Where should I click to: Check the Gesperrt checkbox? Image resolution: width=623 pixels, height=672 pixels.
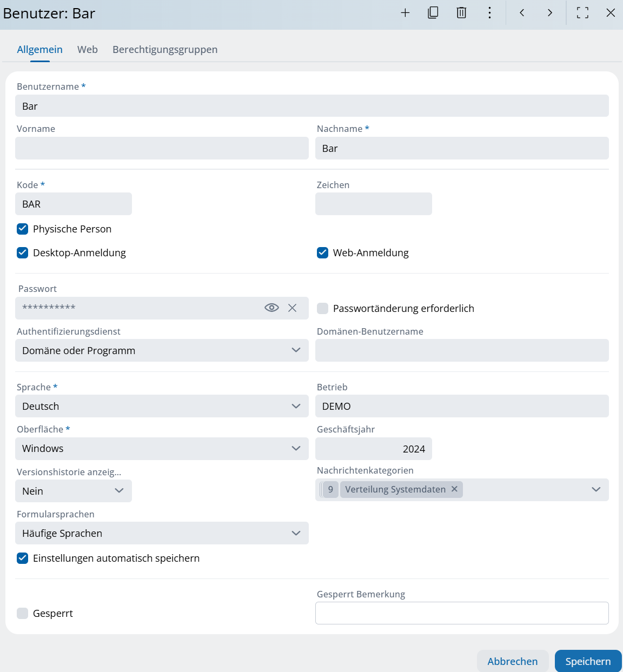pos(23,613)
